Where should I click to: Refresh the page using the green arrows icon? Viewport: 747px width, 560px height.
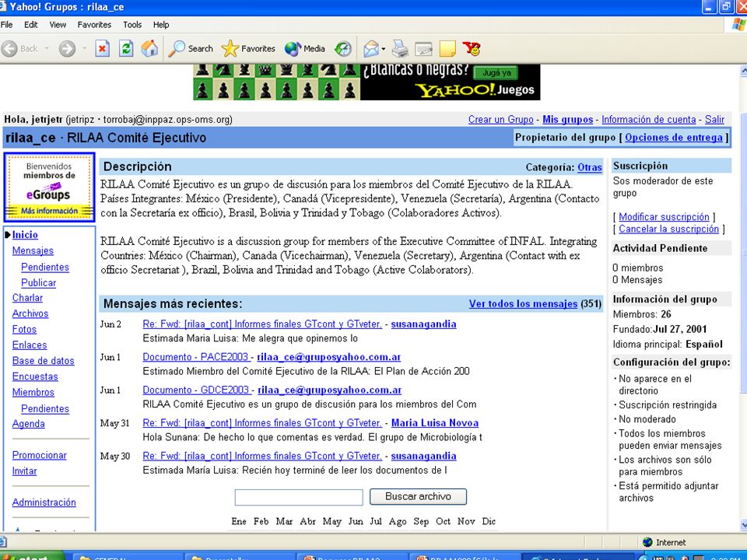(x=126, y=48)
